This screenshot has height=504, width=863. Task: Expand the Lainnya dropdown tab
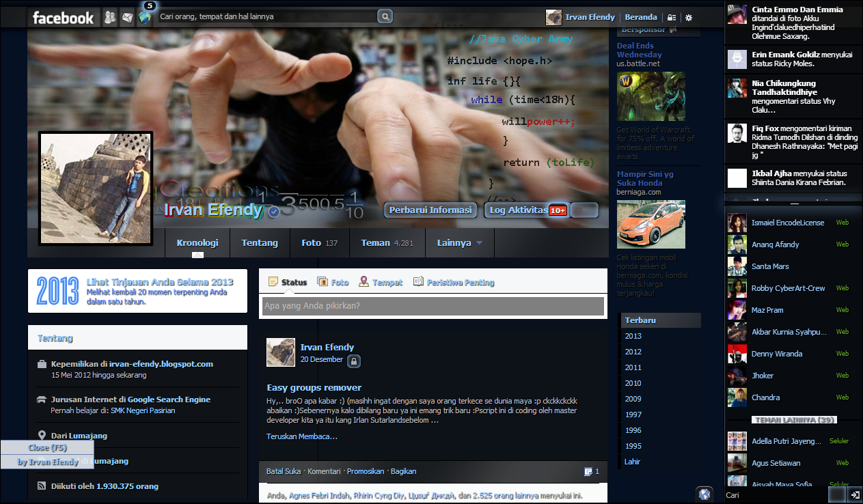(459, 242)
